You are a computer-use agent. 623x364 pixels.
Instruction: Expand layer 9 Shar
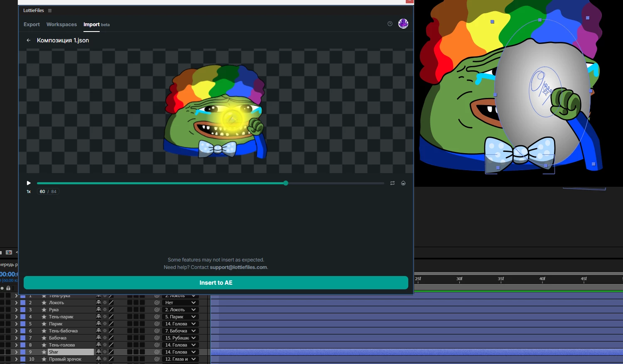(16, 352)
